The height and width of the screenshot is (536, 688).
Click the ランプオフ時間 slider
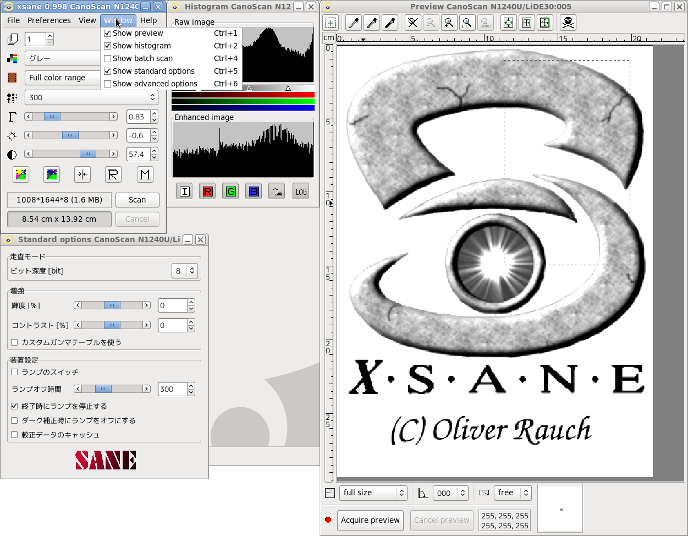click(x=112, y=389)
